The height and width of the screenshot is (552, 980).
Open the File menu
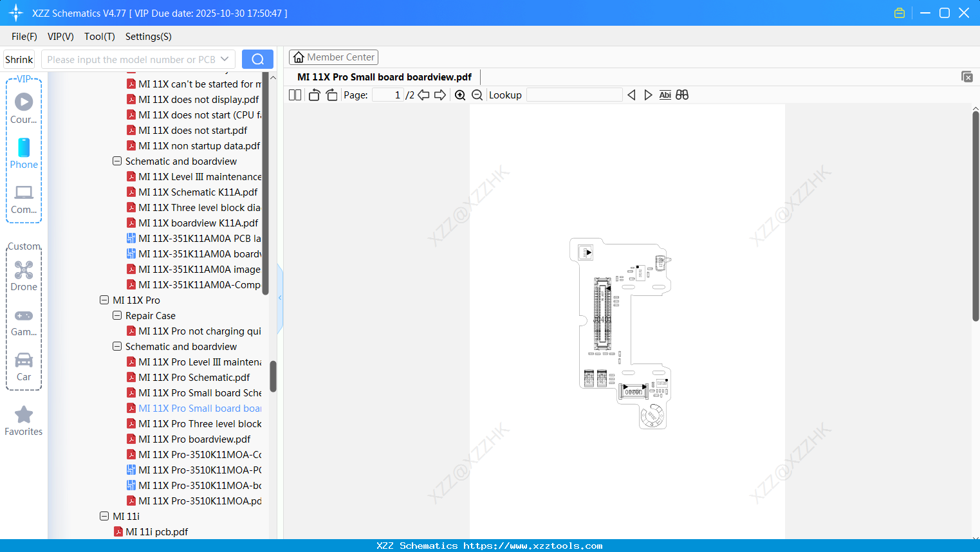point(24,37)
